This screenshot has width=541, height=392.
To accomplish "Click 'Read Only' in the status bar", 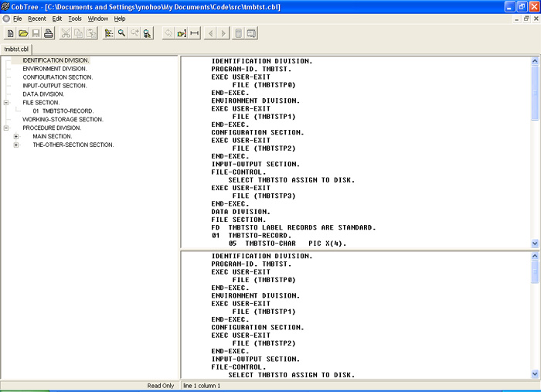I will (x=161, y=386).
